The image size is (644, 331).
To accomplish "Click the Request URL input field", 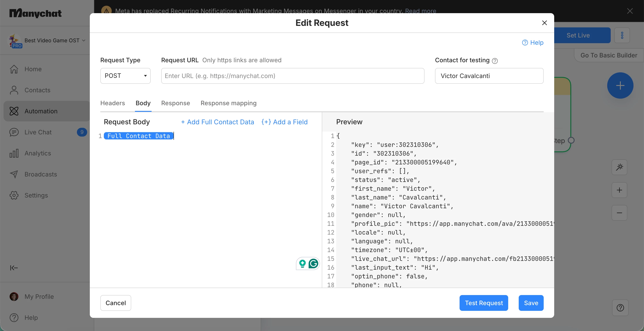I will click(292, 76).
